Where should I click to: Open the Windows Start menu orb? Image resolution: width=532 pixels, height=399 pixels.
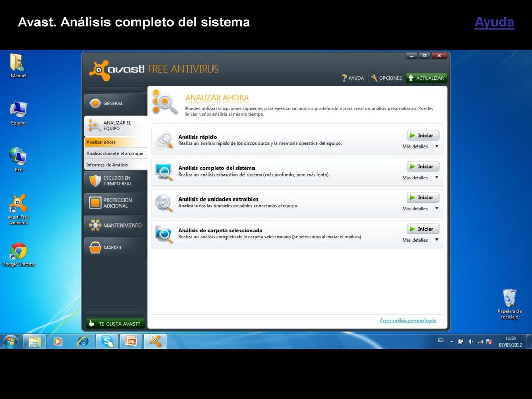10,341
